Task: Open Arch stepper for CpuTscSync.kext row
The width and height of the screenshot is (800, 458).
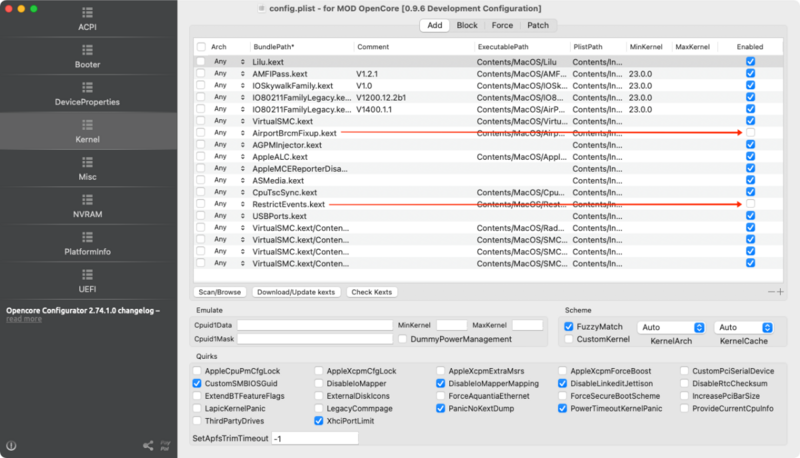Action: click(x=242, y=192)
